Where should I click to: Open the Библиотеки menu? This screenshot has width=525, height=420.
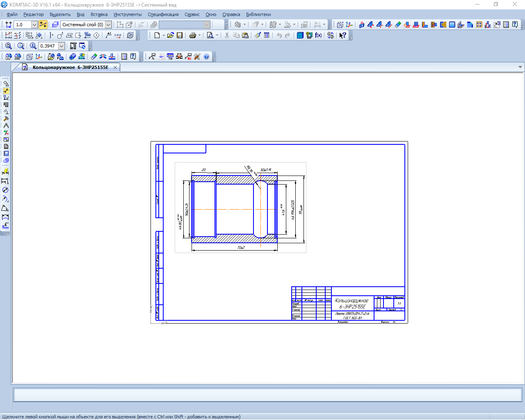pyautogui.click(x=258, y=14)
